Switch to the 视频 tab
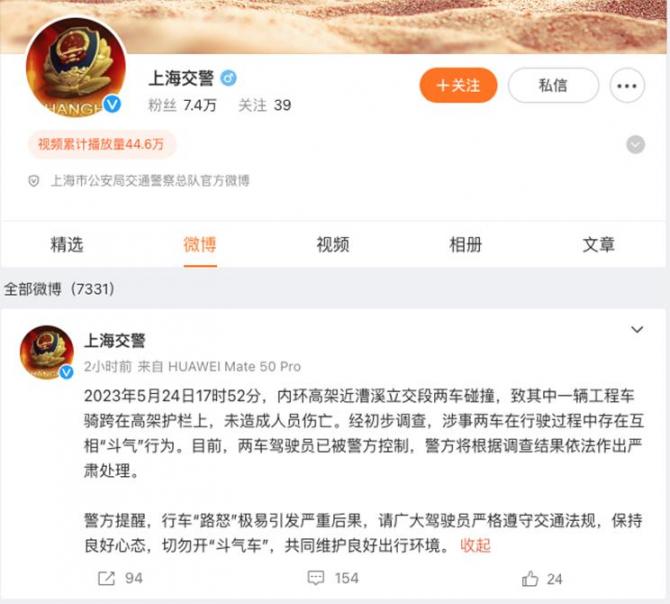This screenshot has height=604, width=670. (333, 245)
